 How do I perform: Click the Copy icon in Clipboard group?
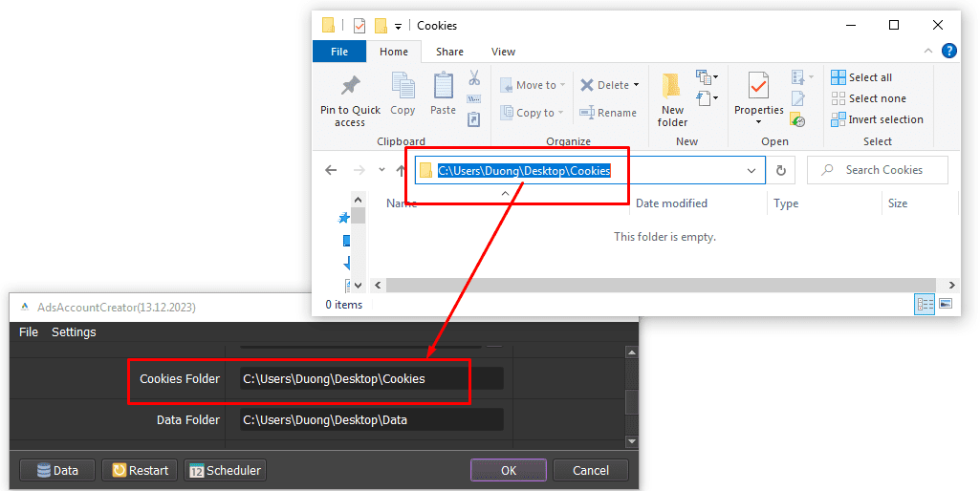403,86
